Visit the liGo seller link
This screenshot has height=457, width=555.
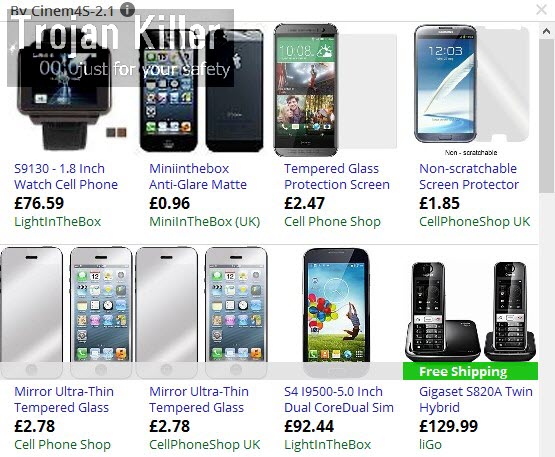pyautogui.click(x=430, y=444)
